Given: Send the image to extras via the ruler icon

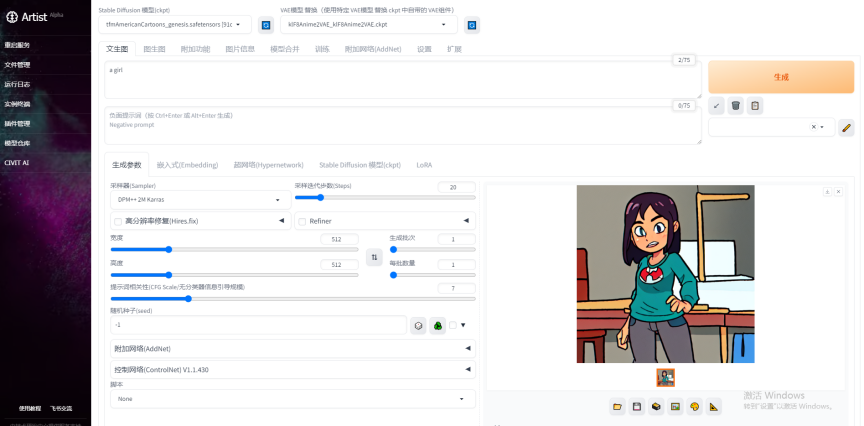Looking at the screenshot, I should click(714, 407).
